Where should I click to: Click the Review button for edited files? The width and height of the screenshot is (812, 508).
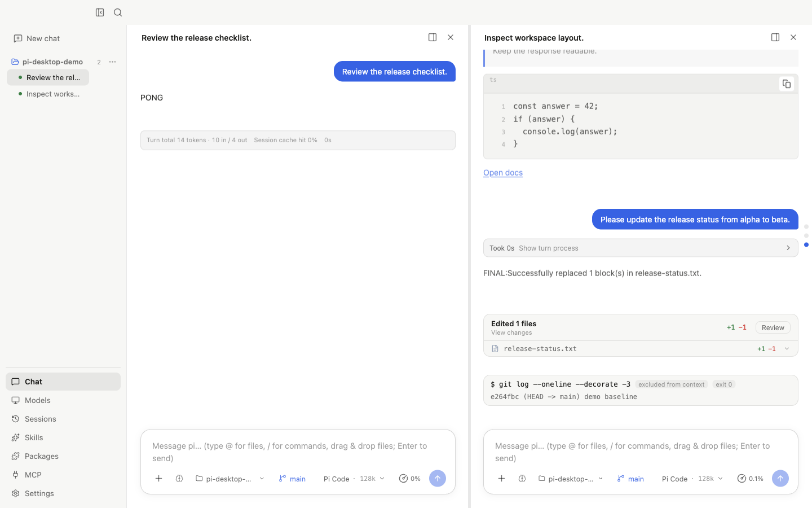tap(773, 327)
